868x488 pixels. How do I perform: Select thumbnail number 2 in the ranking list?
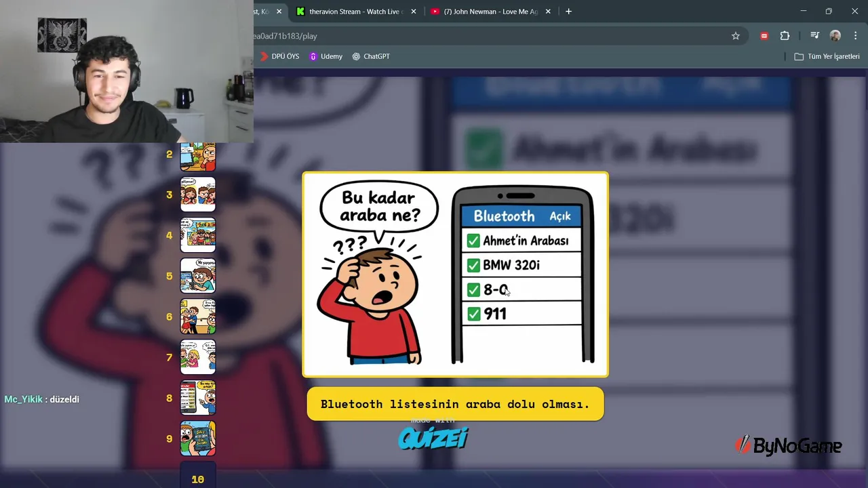tap(197, 157)
